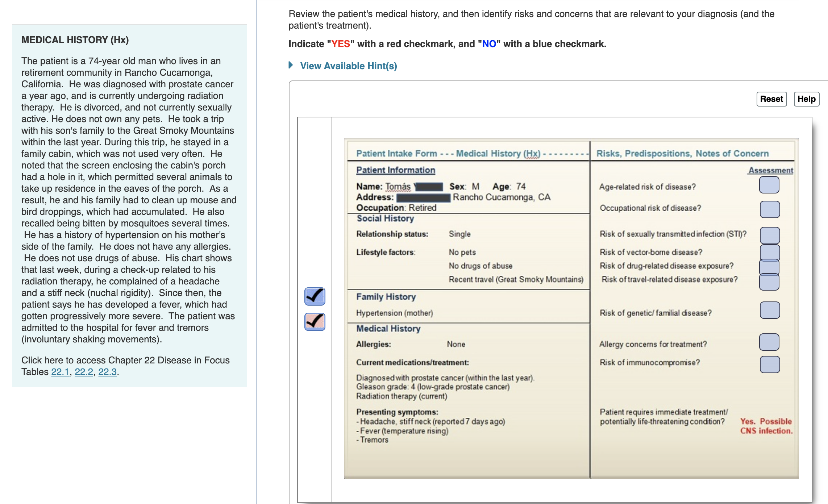
Task: Check the vector-borne disease assessment box
Action: [770, 253]
